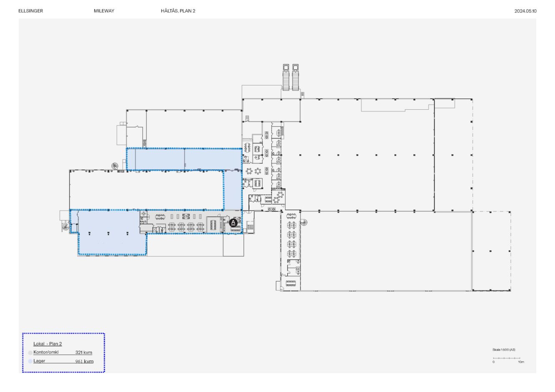Screen dimensions: 555x392
Task: Click the scale bar graphic
Action: click(507, 358)
